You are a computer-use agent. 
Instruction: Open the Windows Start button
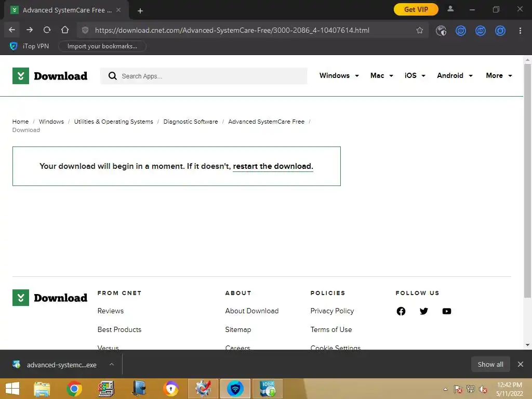12,389
